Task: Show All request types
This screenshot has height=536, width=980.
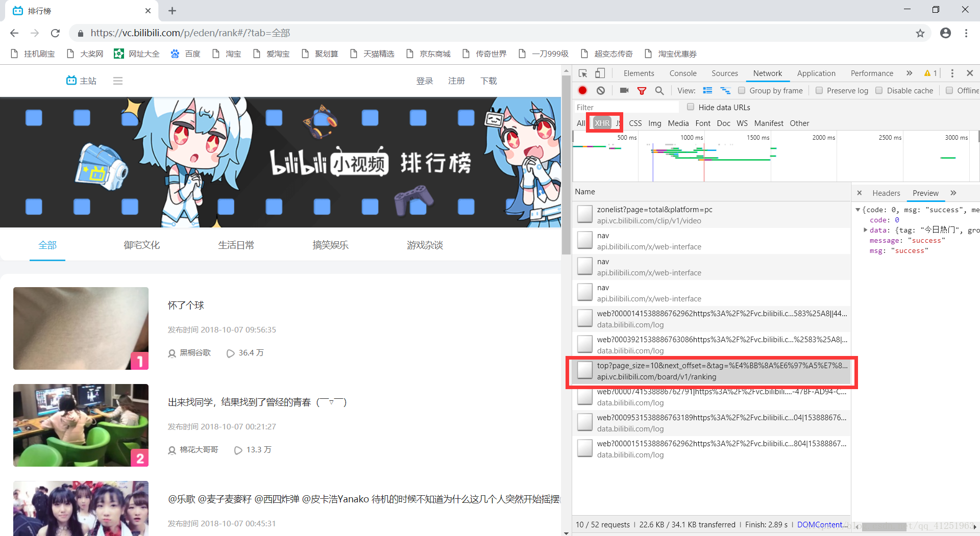Action: coord(581,123)
